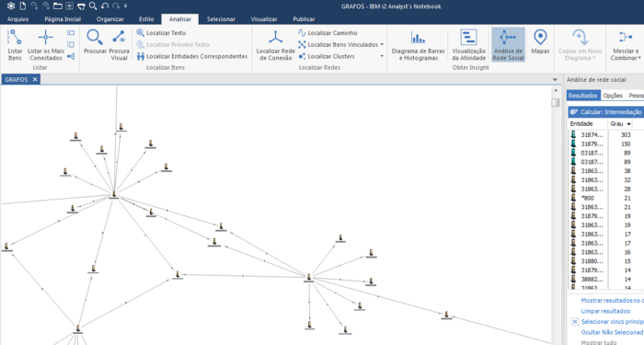This screenshot has height=345, width=644.
Task: Select the upper-left hub person node
Action: click(x=114, y=195)
